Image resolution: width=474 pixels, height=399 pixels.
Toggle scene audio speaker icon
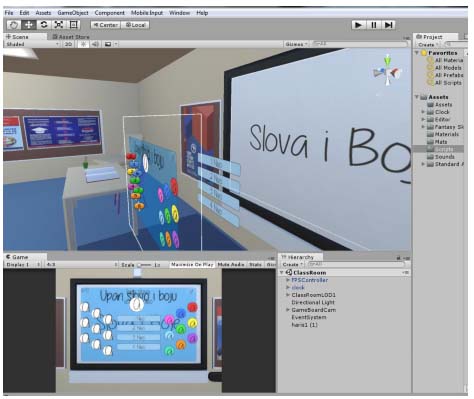pyautogui.click(x=95, y=44)
